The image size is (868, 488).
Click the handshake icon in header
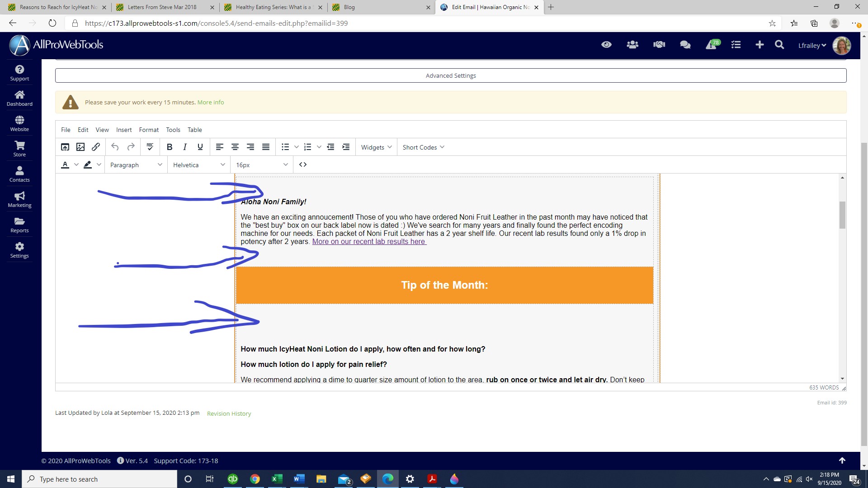pyautogui.click(x=659, y=45)
